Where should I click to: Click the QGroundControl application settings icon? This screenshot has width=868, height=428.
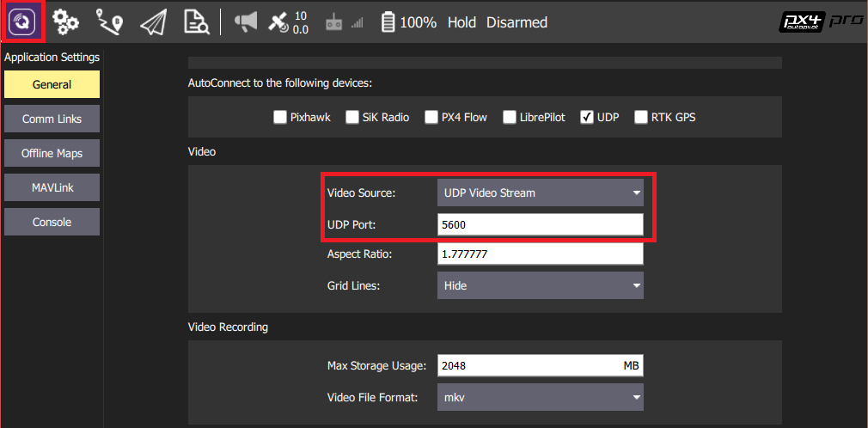tap(21, 22)
